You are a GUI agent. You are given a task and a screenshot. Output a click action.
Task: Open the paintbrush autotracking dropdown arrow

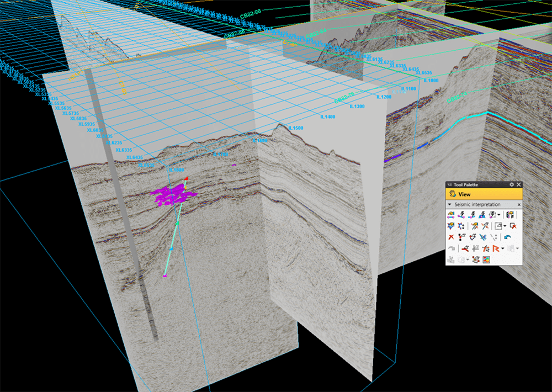[498, 215]
